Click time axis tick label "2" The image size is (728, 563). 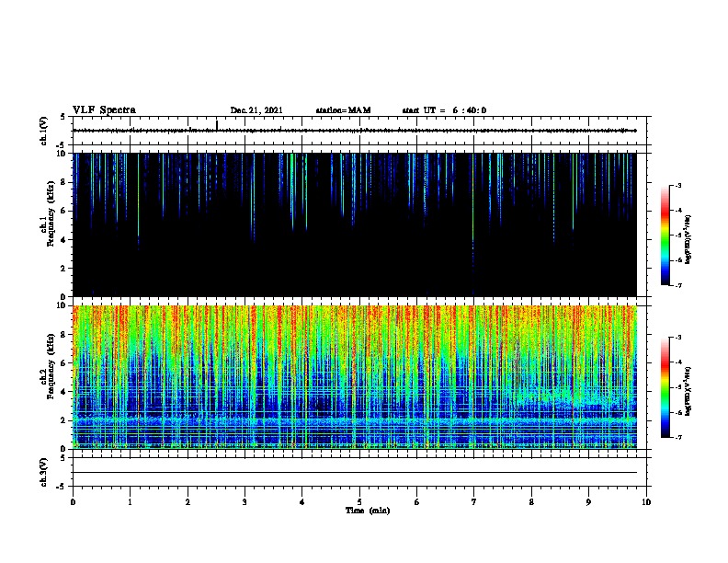pos(188,501)
